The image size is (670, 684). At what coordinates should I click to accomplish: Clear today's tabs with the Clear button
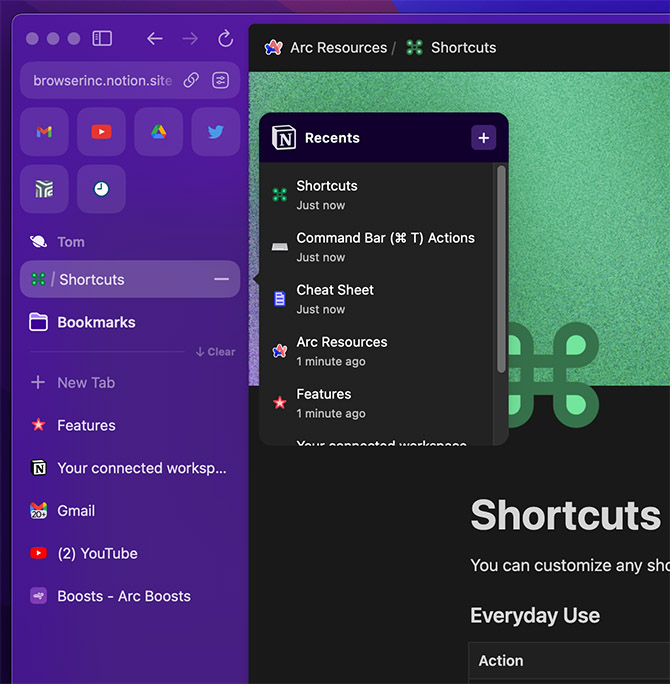(215, 352)
